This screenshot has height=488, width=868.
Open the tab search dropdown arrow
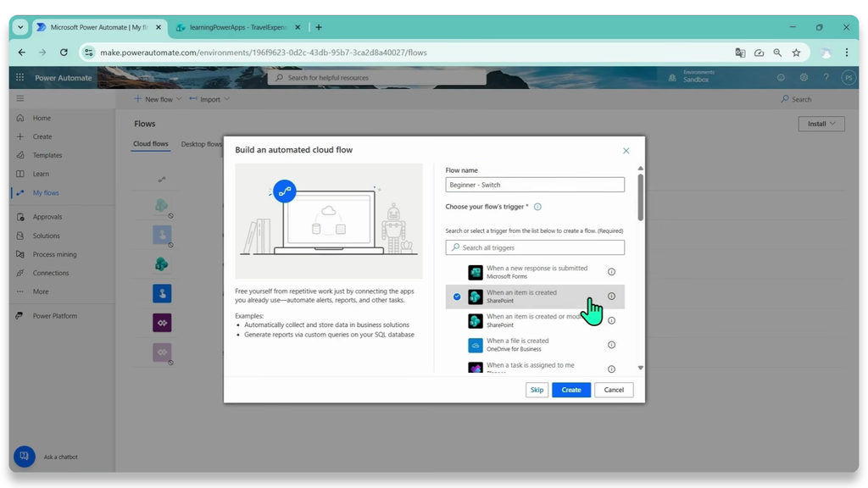point(20,27)
